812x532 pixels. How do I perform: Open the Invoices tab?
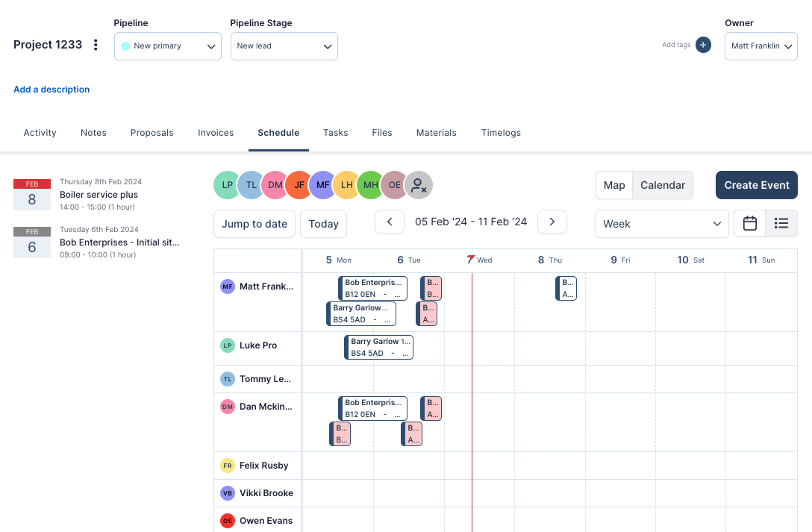(216, 133)
